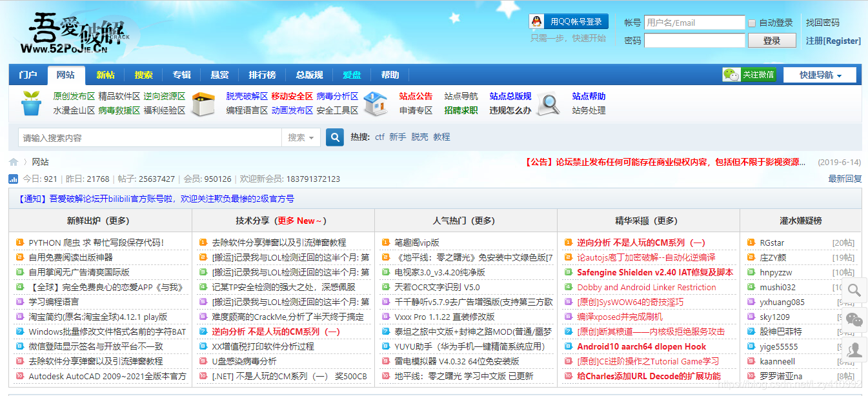868x396 pixels.
Task: Click the magnifying glass section icon
Action: pos(549,103)
